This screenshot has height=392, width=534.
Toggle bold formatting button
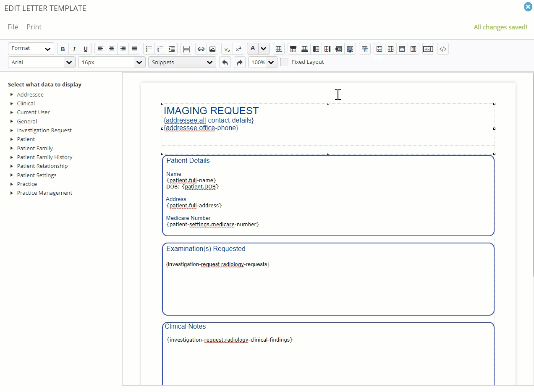[x=63, y=49]
